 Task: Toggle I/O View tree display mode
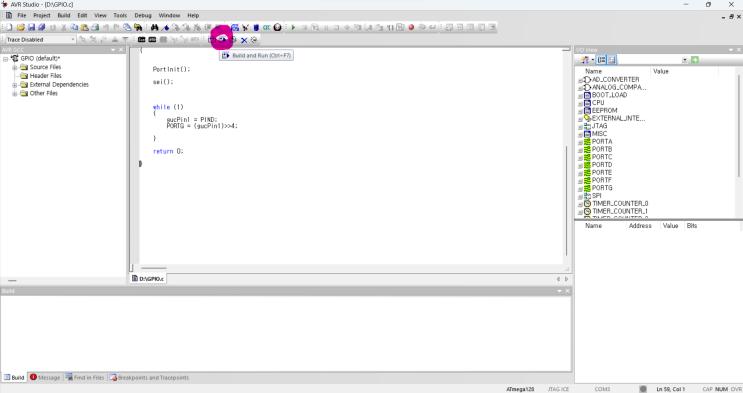point(601,60)
